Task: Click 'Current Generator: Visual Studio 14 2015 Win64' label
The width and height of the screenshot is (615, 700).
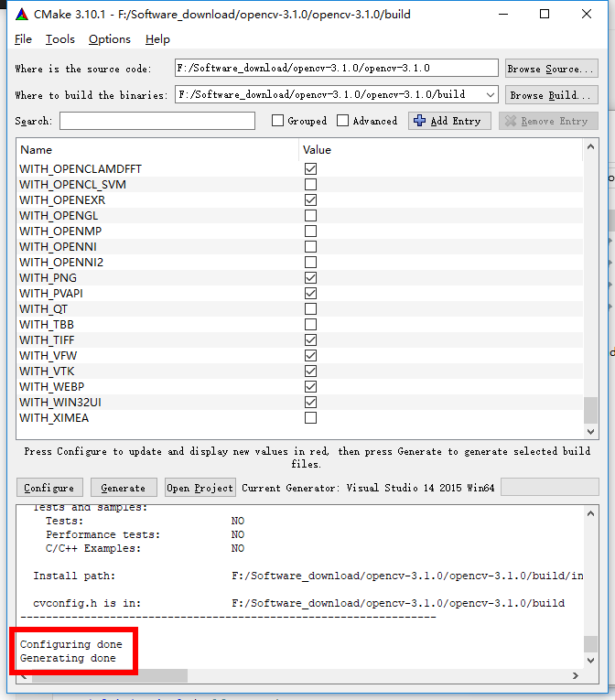Action: [368, 488]
